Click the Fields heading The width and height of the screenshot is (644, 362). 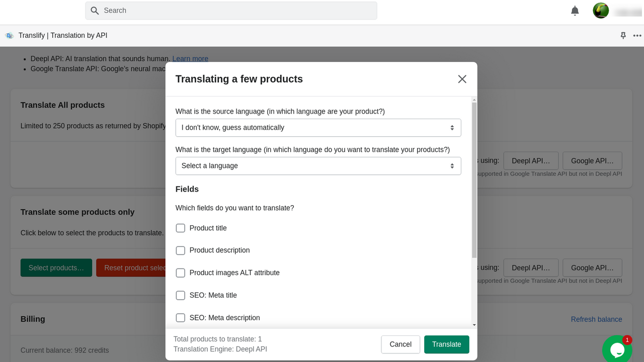(x=187, y=189)
